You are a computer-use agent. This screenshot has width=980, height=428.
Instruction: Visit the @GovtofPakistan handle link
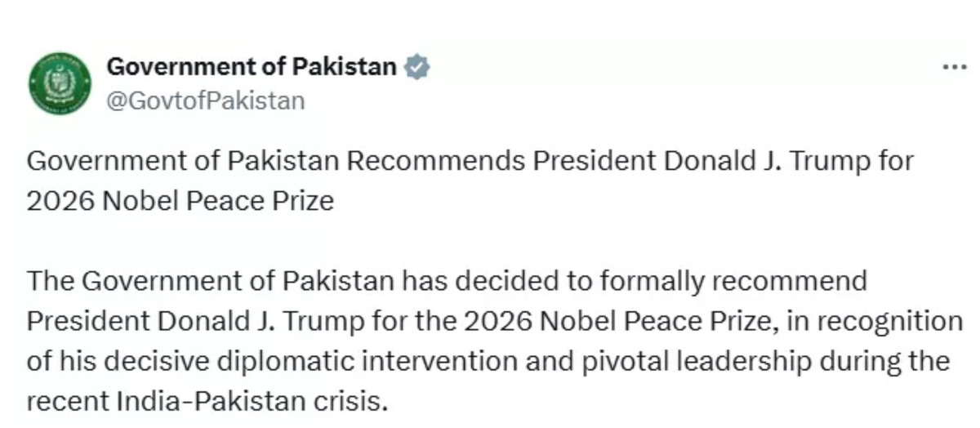[x=206, y=100]
